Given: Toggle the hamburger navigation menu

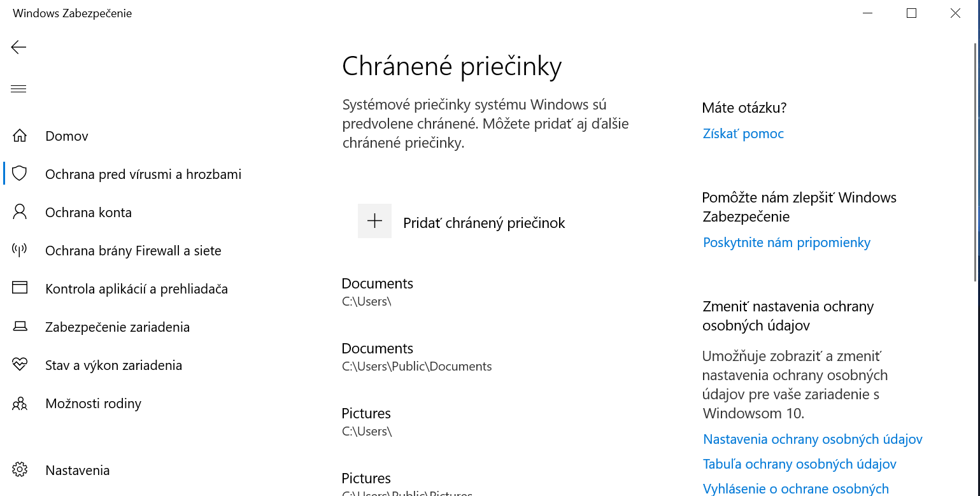Looking at the screenshot, I should click(x=18, y=89).
